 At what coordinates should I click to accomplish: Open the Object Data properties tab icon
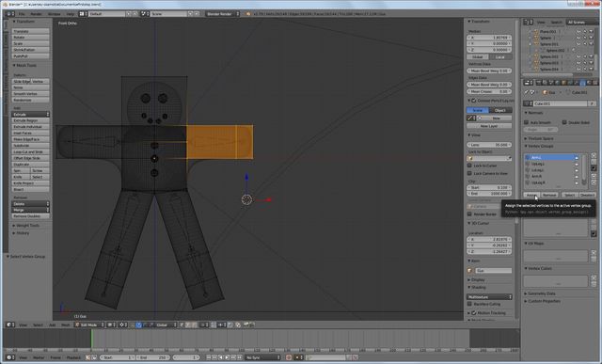(x=582, y=83)
